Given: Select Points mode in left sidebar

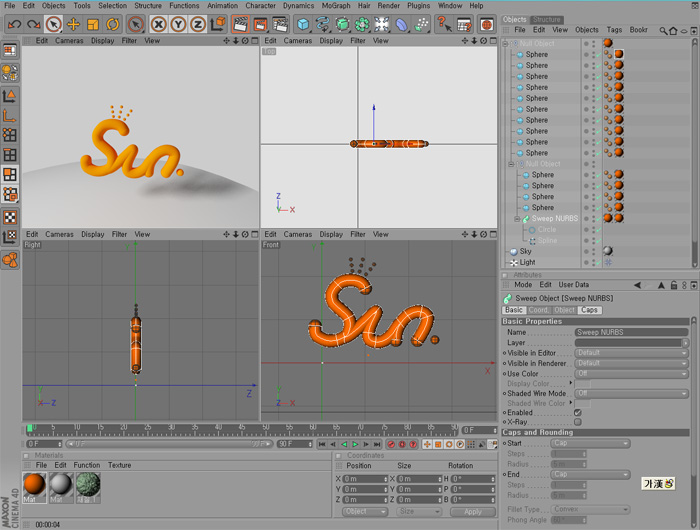Looking at the screenshot, I should click(x=10, y=135).
